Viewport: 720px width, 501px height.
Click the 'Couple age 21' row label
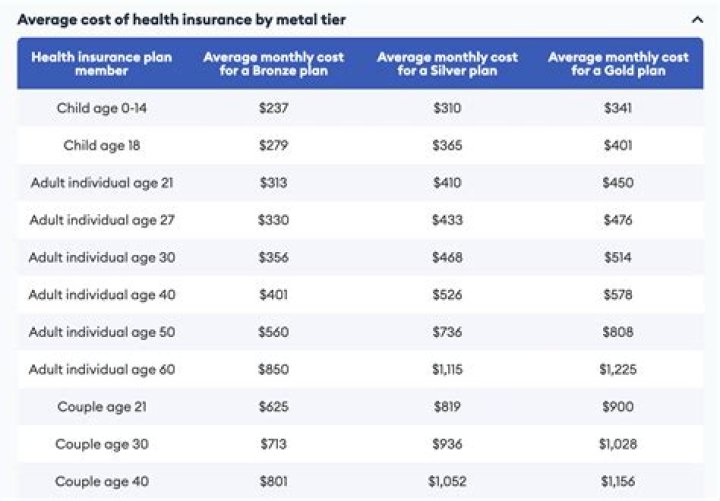pyautogui.click(x=102, y=407)
